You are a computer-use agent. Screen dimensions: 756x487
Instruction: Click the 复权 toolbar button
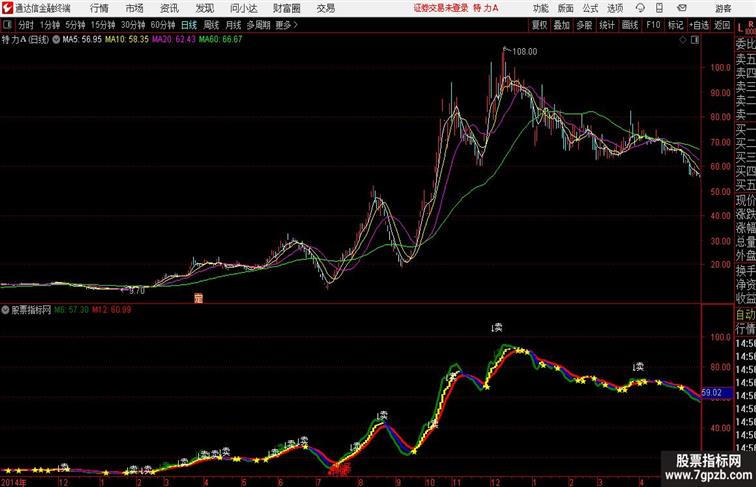[539, 25]
